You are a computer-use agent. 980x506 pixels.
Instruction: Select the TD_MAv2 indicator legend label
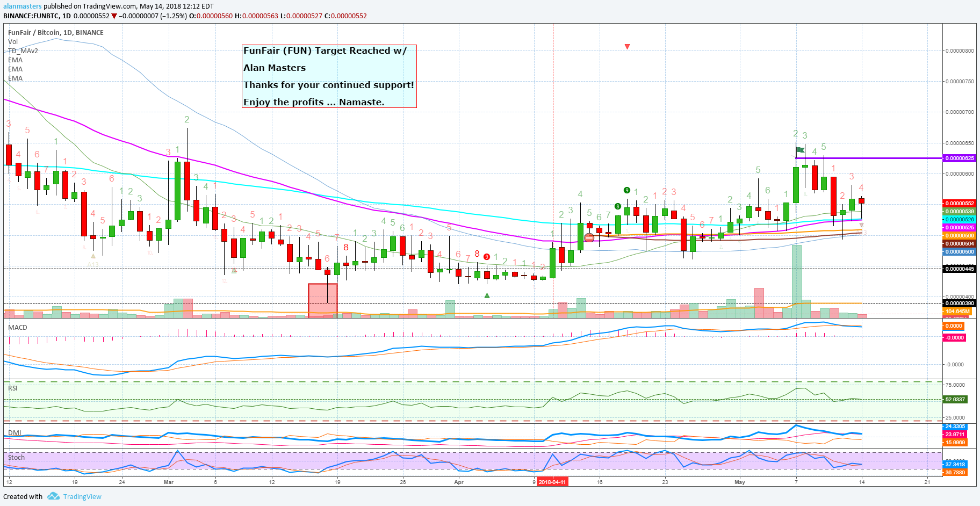23,51
